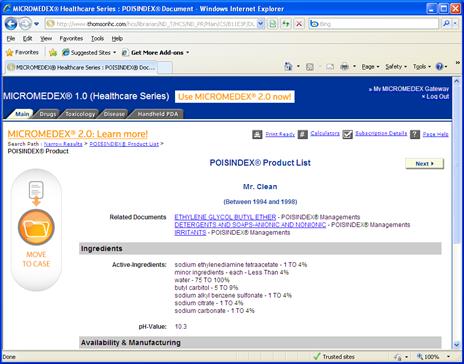Screen dimensions: 464x364
Task: Click the Stop loading red X icon
Action: [x=299, y=24]
